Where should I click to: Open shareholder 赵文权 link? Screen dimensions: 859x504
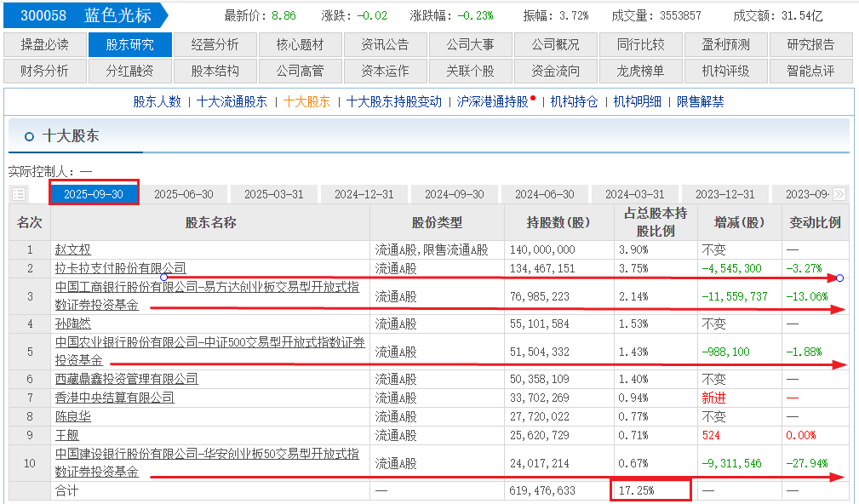pyautogui.click(x=73, y=249)
